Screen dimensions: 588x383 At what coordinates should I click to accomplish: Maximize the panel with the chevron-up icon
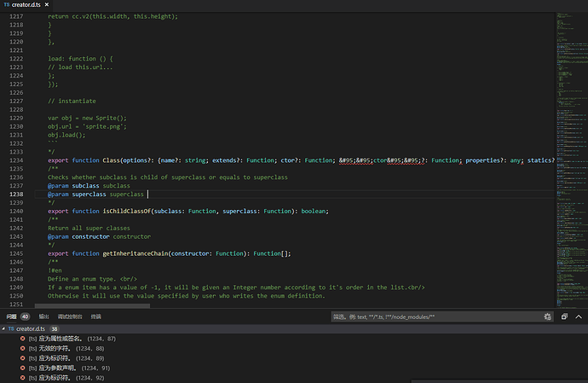[579, 316]
